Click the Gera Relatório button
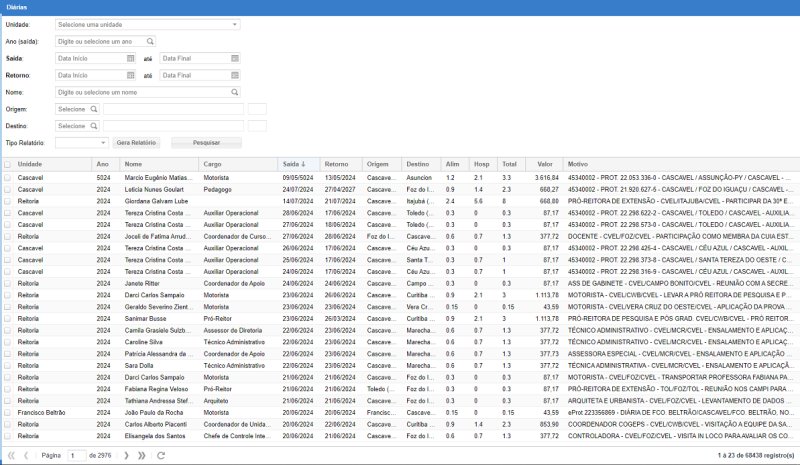Viewport: 800px width, 465px height. tap(137, 143)
